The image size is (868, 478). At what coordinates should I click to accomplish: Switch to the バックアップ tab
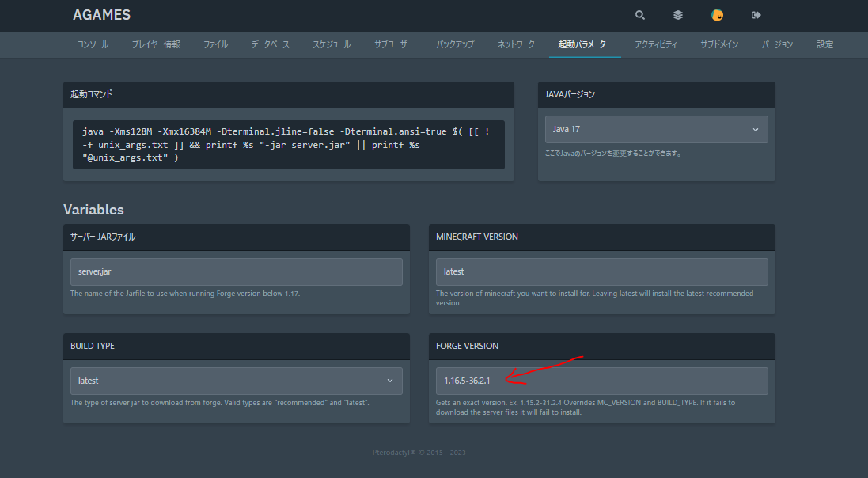pyautogui.click(x=455, y=44)
